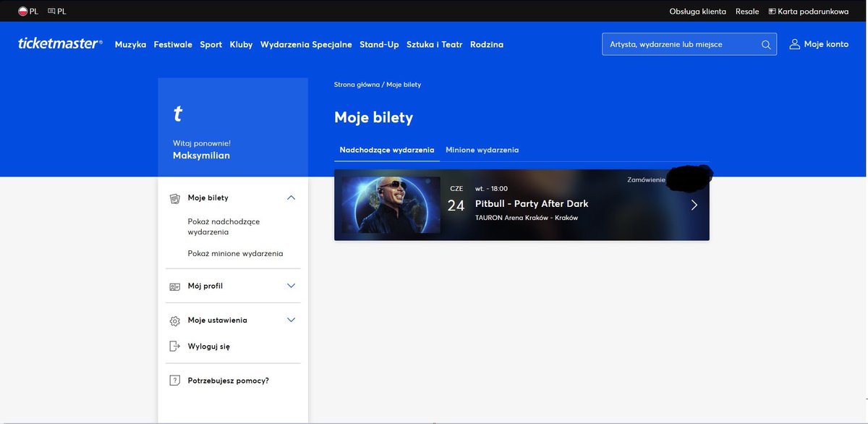Click the Maksymilian user name

[x=201, y=156]
